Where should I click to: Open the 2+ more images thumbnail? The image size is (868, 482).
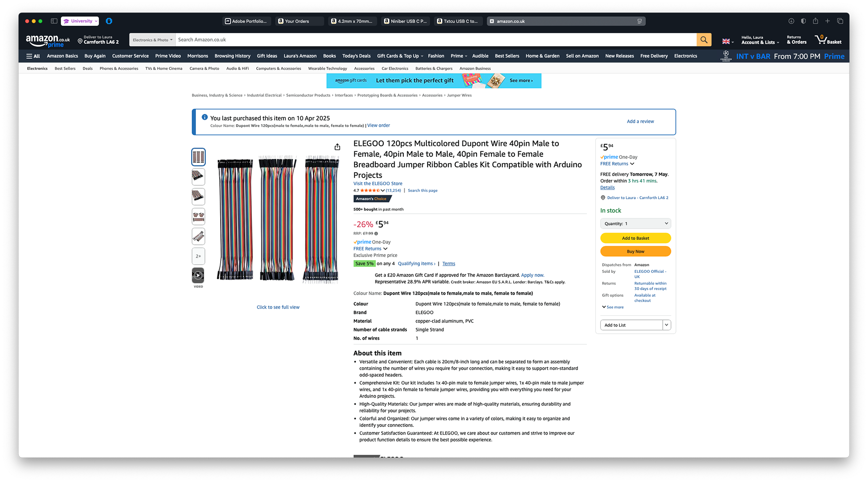pyautogui.click(x=198, y=256)
